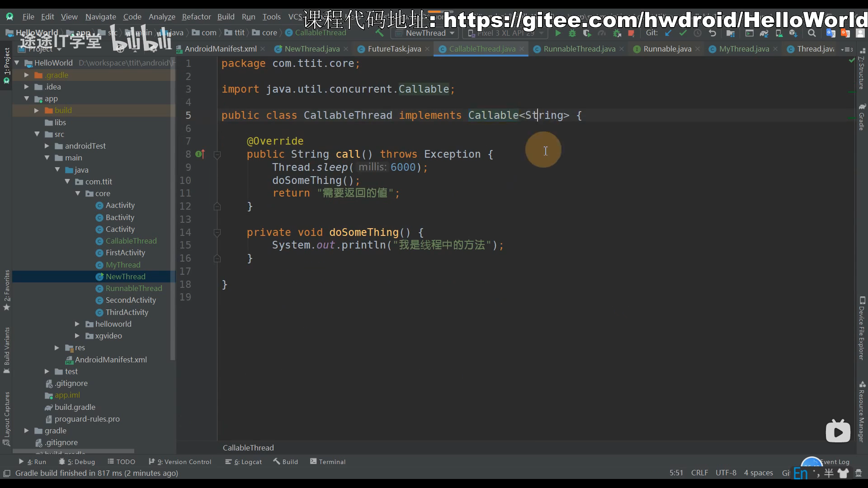Switch to the RunnableThread.java tab
This screenshot has width=868, height=488.
579,49
